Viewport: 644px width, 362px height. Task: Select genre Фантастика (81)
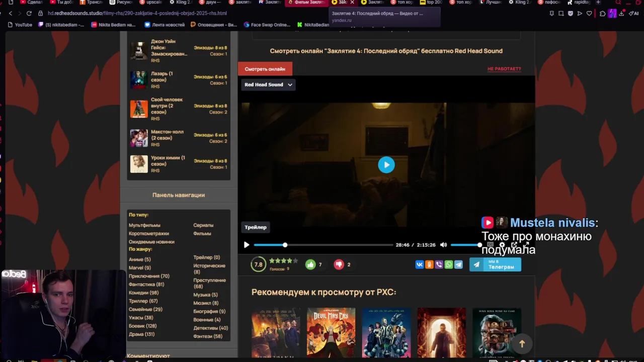point(146,285)
